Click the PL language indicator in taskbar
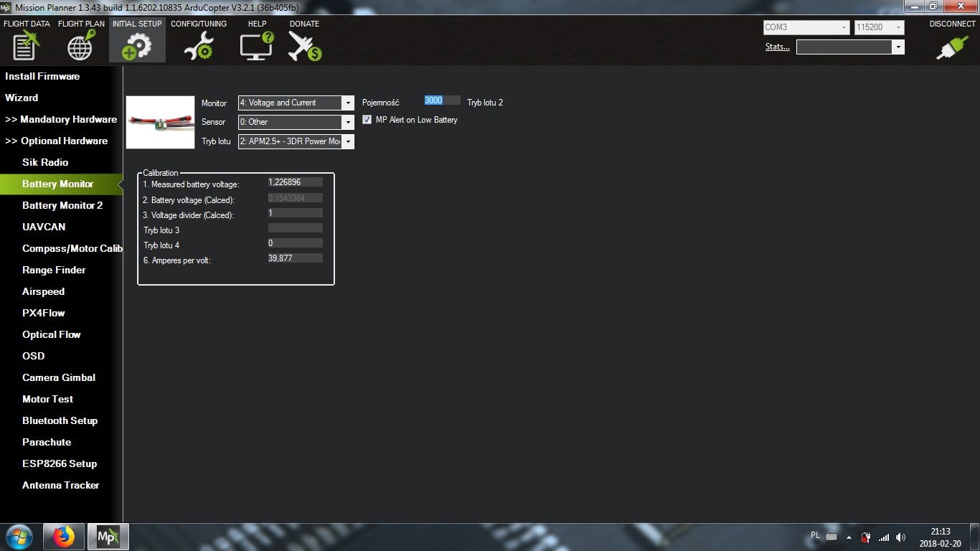The image size is (980, 551). pyautogui.click(x=815, y=535)
